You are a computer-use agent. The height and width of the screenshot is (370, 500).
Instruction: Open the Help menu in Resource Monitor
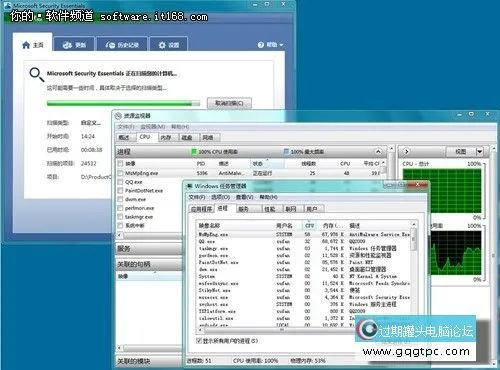(180, 127)
